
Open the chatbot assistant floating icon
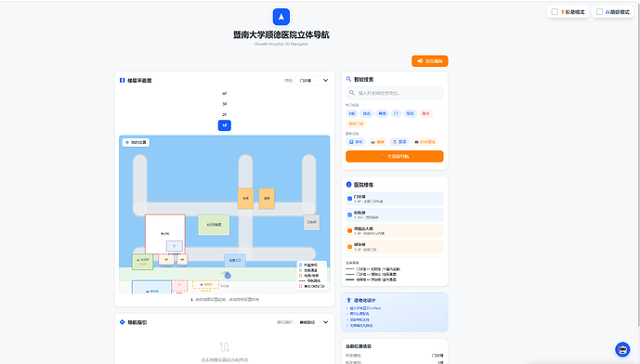(622, 349)
